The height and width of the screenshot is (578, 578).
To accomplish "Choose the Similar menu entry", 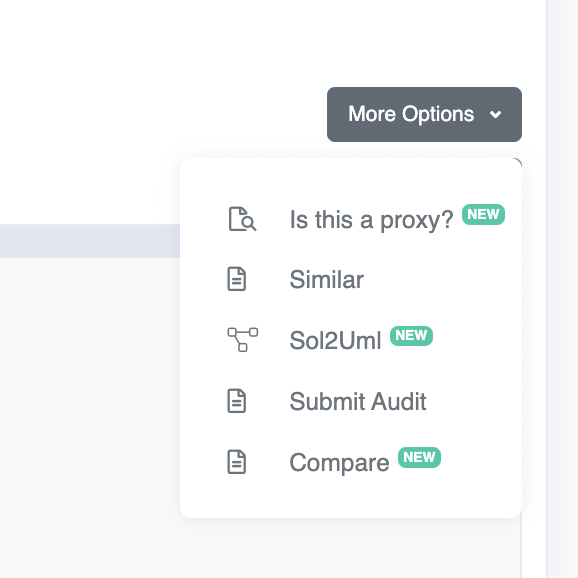I will (351, 279).
